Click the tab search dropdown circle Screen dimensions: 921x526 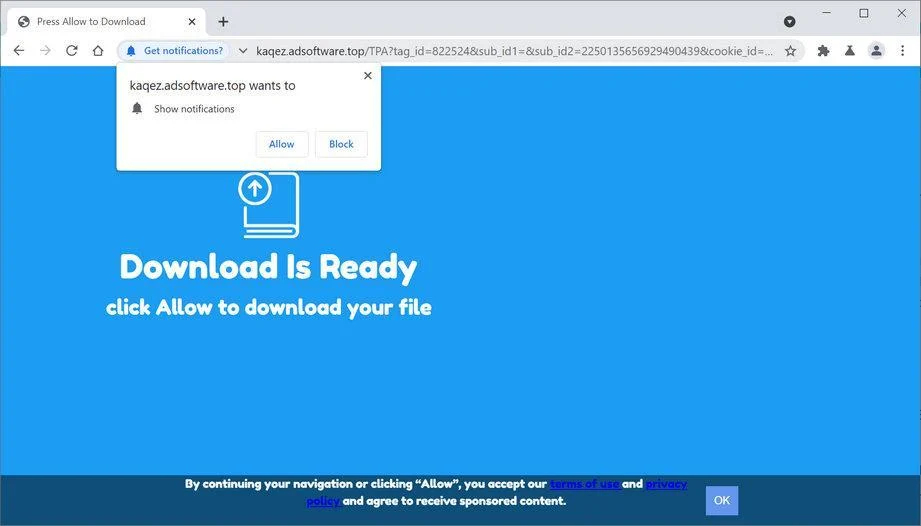[789, 22]
